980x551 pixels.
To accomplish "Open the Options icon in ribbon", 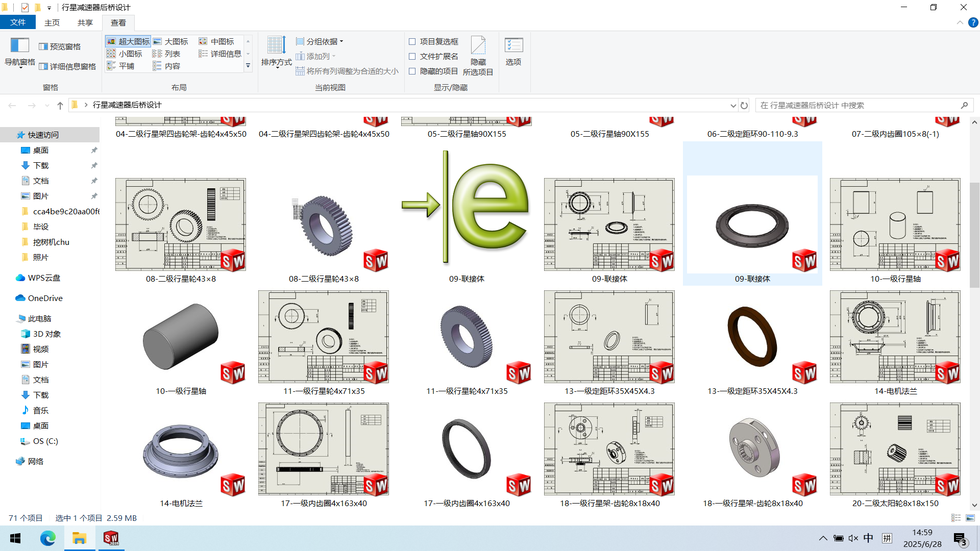I will [x=513, y=46].
